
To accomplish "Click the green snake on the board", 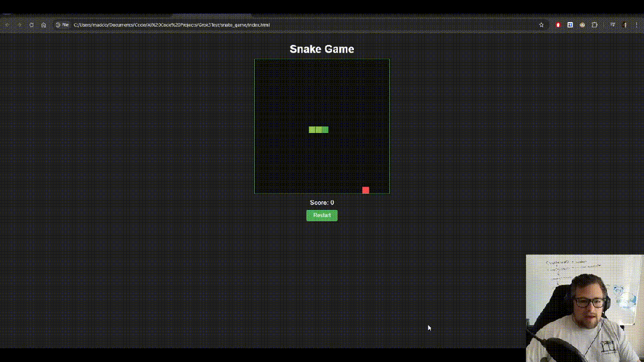I will [x=319, y=129].
